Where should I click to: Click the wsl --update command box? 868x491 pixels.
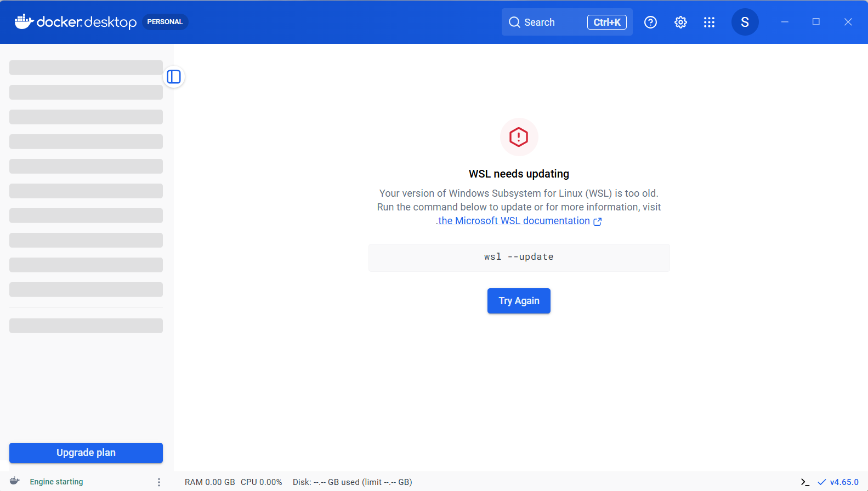tap(519, 257)
